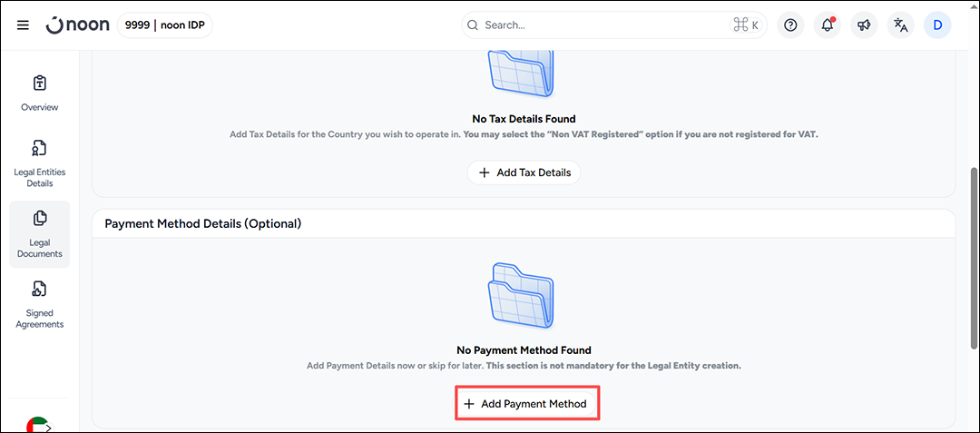Open the notifications bell
Image resolution: width=980 pixels, height=433 pixels.
click(x=828, y=25)
